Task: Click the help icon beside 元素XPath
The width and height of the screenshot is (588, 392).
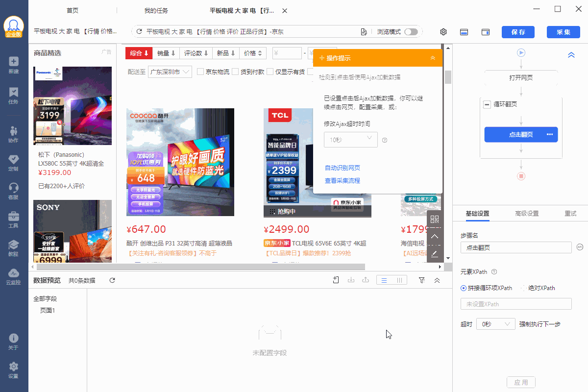Action: click(x=494, y=272)
